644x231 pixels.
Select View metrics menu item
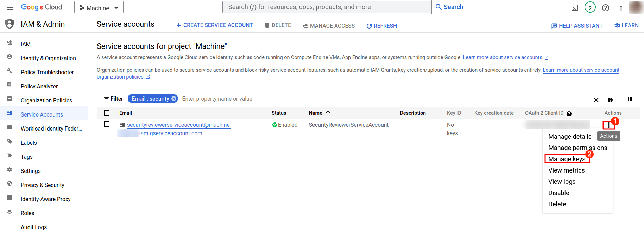[566, 170]
